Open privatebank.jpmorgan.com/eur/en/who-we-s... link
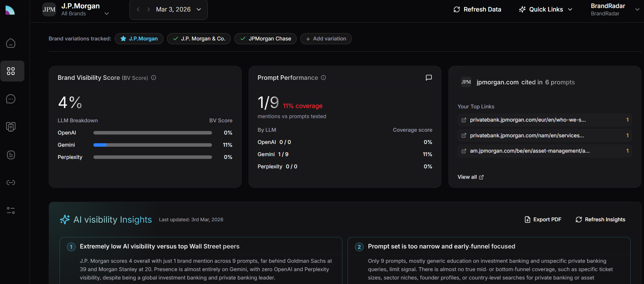Viewport: 644px width, 284px height. click(x=545, y=120)
